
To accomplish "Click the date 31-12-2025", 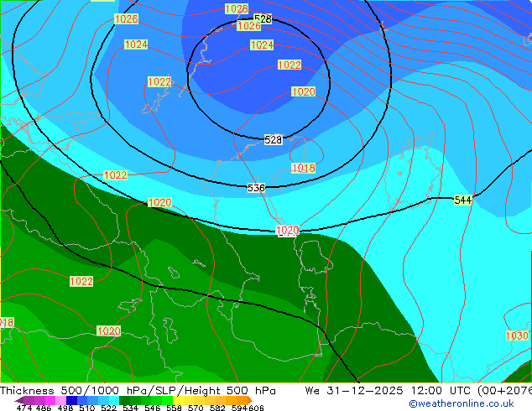I will pyautogui.click(x=365, y=390).
